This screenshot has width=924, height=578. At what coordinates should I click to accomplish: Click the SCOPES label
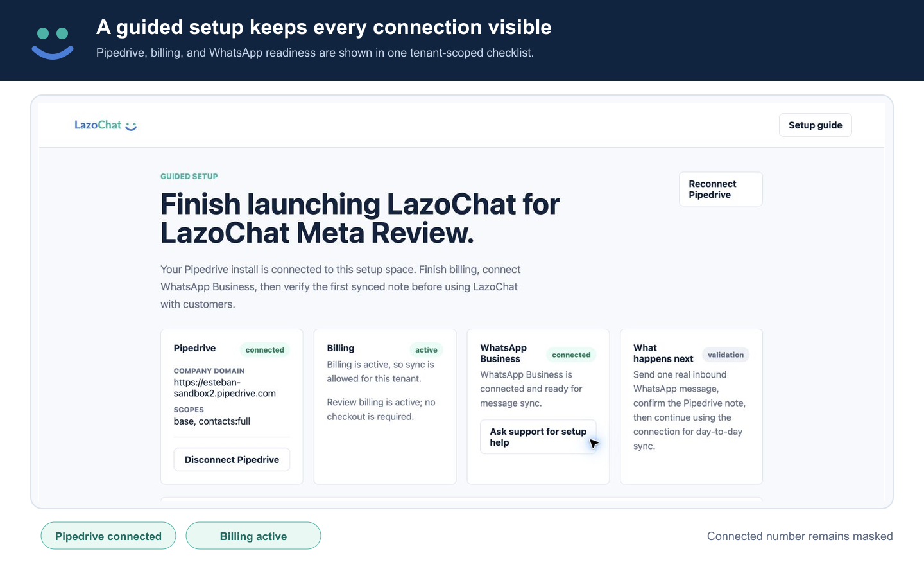click(189, 410)
